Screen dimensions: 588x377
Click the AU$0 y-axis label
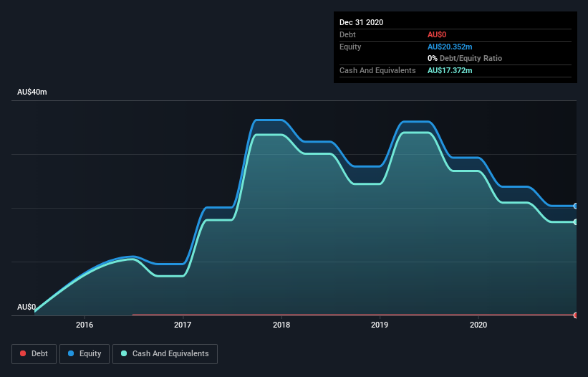(x=26, y=307)
